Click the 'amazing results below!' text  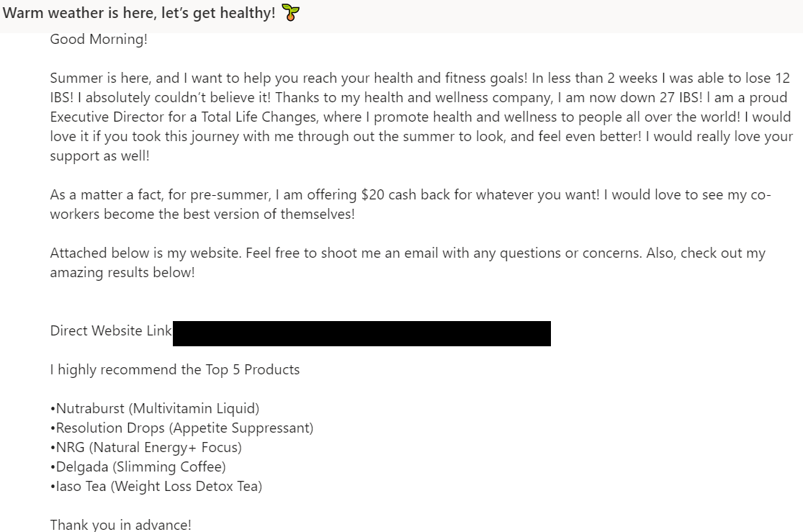pos(122,273)
